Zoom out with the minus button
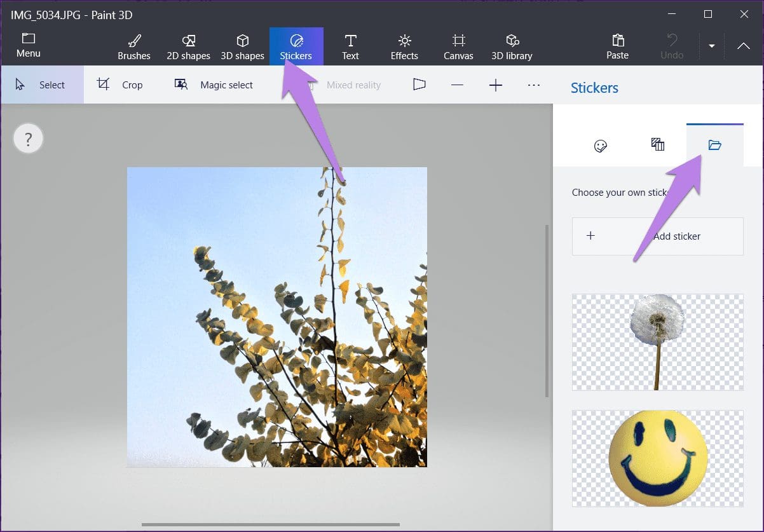The width and height of the screenshot is (764, 532). [457, 85]
